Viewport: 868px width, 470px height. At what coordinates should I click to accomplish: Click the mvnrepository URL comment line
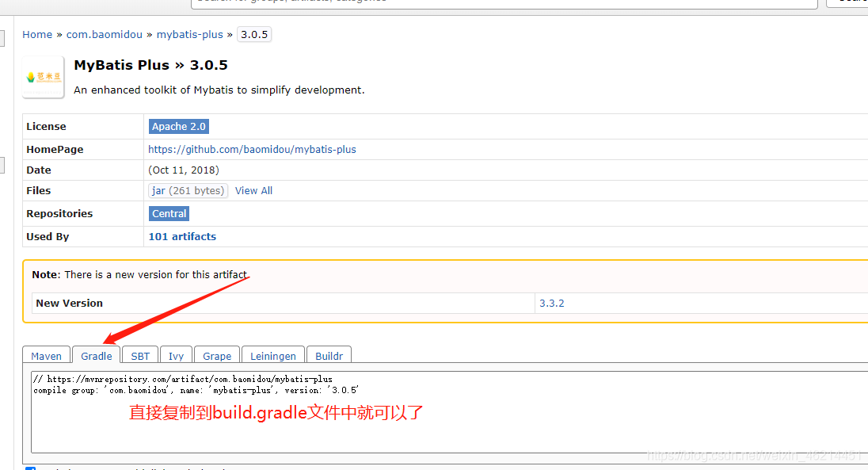pyautogui.click(x=183, y=379)
